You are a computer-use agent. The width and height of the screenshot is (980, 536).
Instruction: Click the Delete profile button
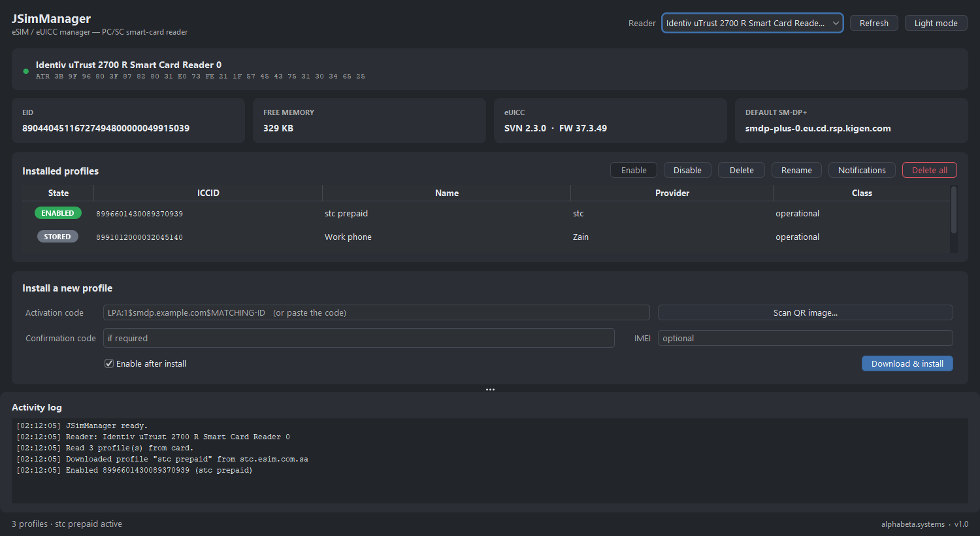(742, 170)
